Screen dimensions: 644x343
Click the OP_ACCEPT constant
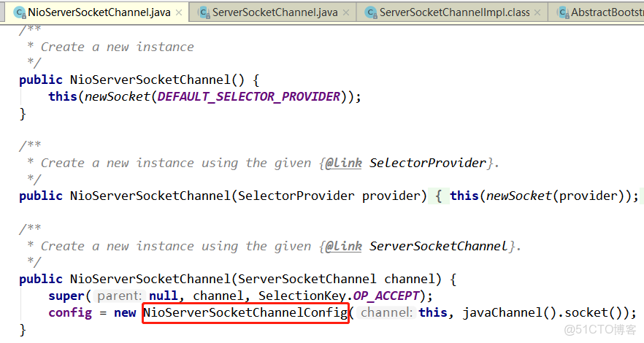[x=386, y=296]
